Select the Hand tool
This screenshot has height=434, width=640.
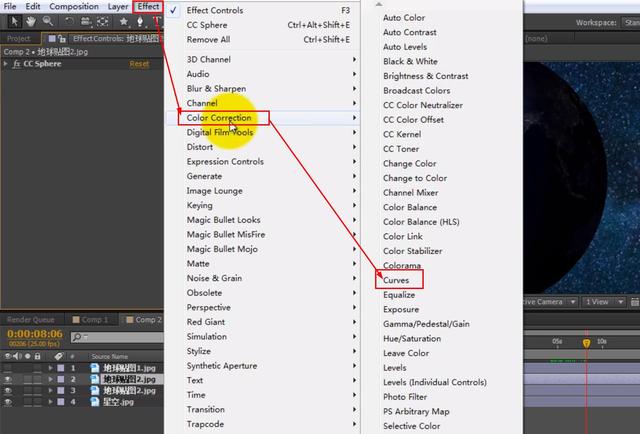(31, 21)
